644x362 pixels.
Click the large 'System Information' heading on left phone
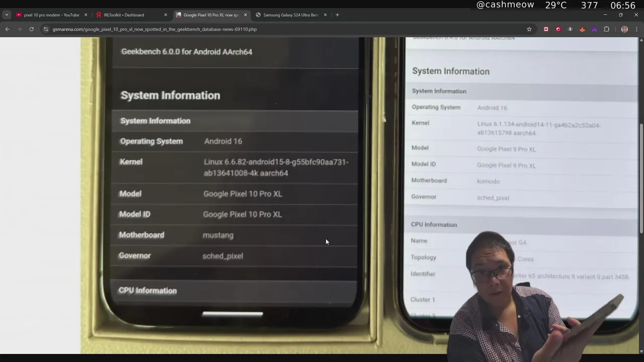tap(170, 96)
